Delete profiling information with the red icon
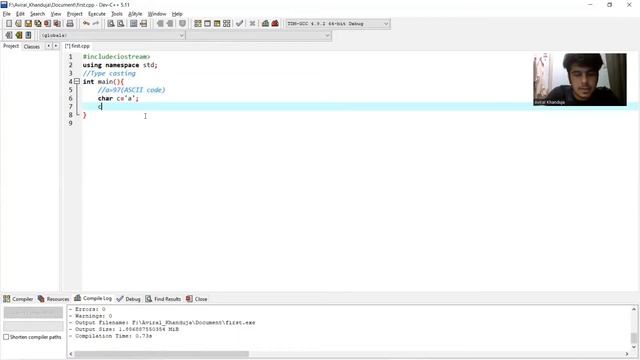The image size is (640, 360). tap(275, 24)
